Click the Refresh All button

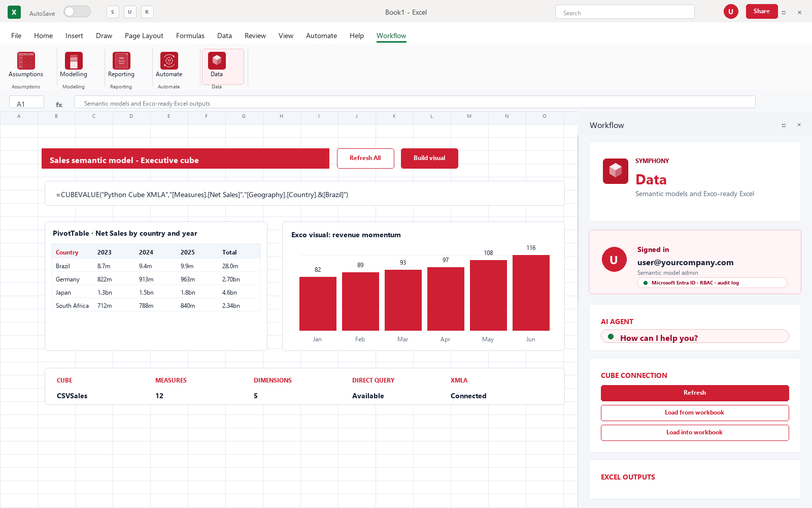pyautogui.click(x=365, y=158)
